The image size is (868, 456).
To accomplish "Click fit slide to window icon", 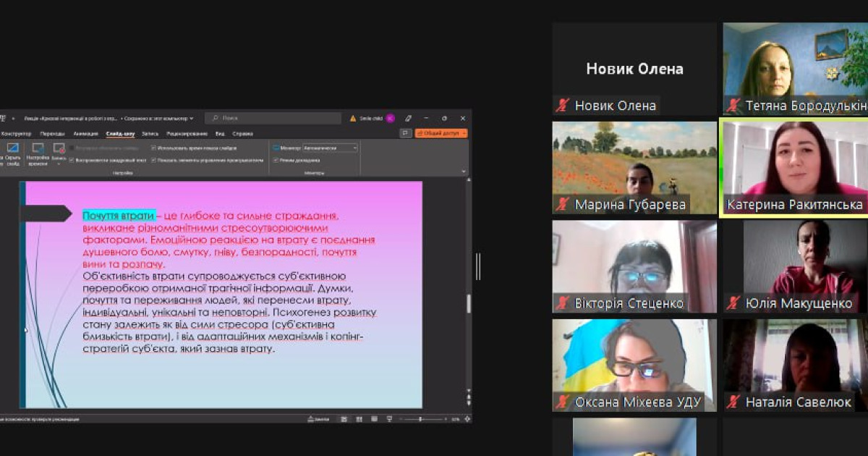I will [x=467, y=419].
